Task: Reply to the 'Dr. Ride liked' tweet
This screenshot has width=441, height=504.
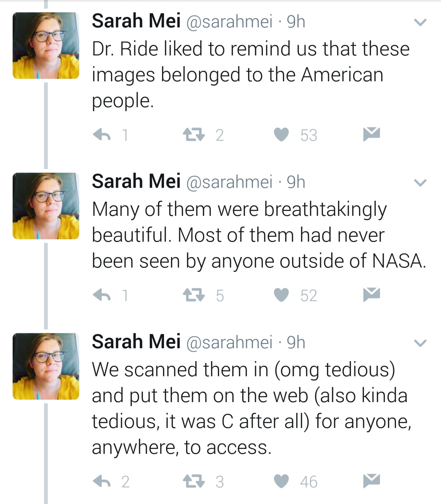Action: pyautogui.click(x=102, y=135)
